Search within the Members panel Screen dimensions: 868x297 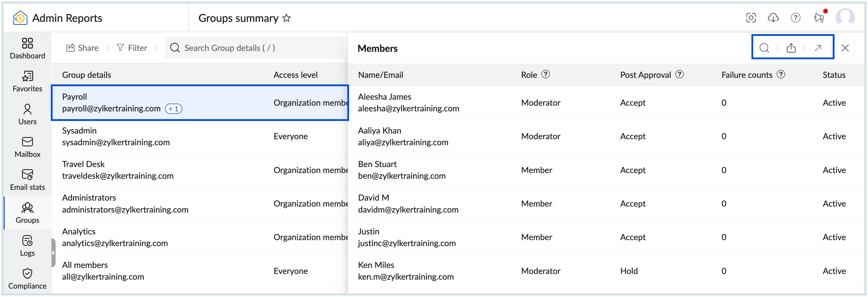tap(764, 48)
